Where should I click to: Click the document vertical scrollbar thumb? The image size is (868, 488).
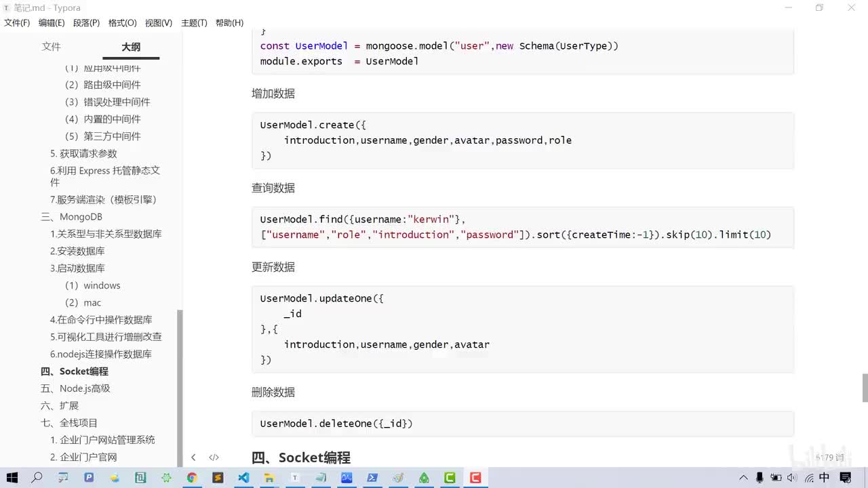click(x=865, y=388)
